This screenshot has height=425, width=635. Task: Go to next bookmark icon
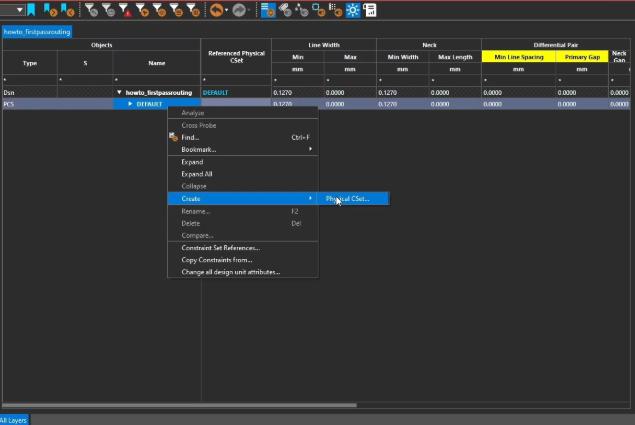click(x=50, y=10)
